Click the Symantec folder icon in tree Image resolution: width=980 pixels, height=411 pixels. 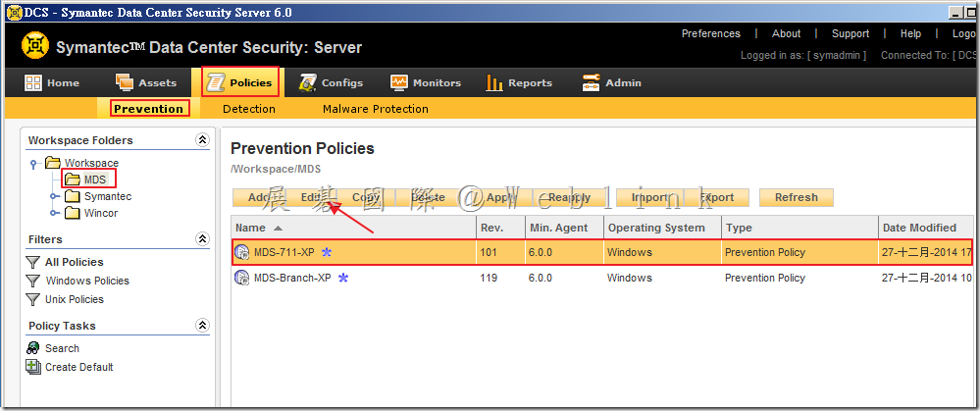[74, 196]
